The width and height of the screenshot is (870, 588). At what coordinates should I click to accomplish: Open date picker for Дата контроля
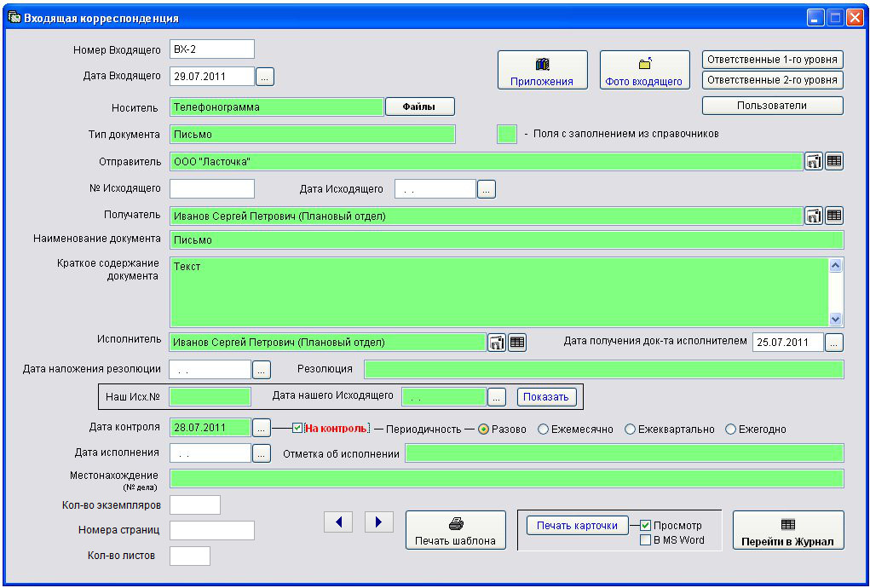click(262, 428)
